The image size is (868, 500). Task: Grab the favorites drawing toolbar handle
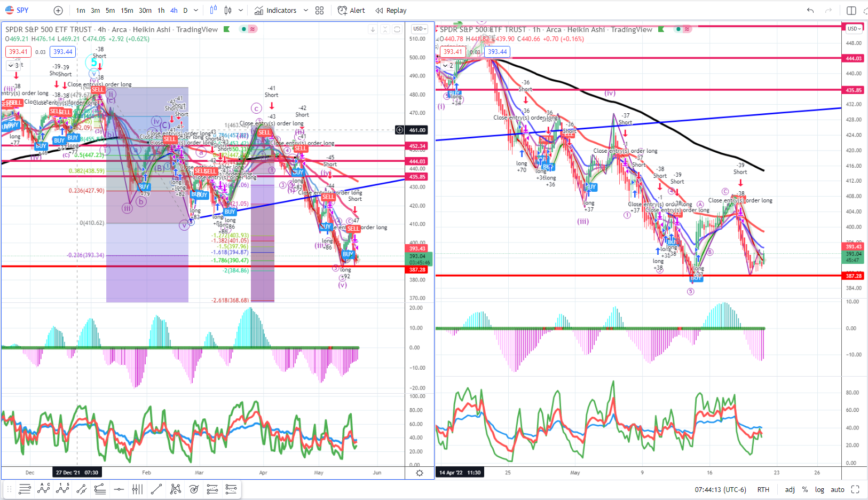(x=9, y=489)
